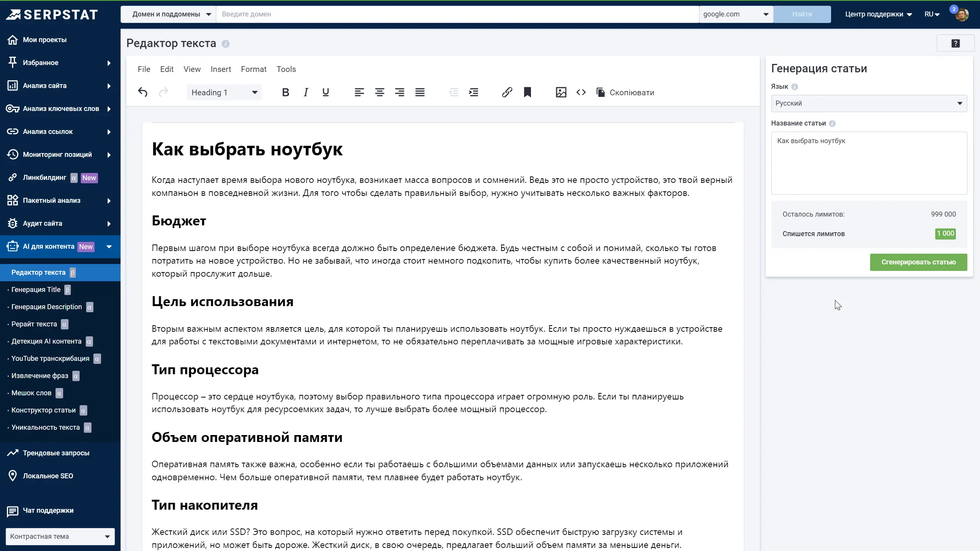Apply underline formatting
Screen dimensions: 980x551
click(326, 92)
